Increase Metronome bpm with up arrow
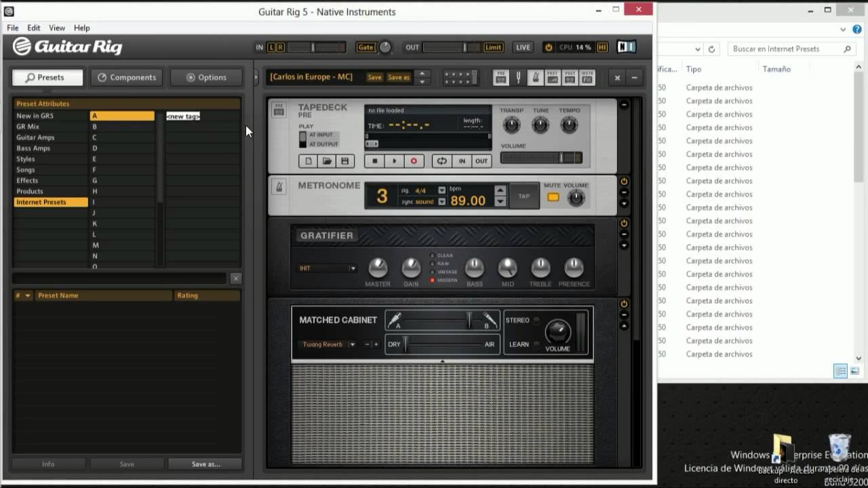 (500, 190)
